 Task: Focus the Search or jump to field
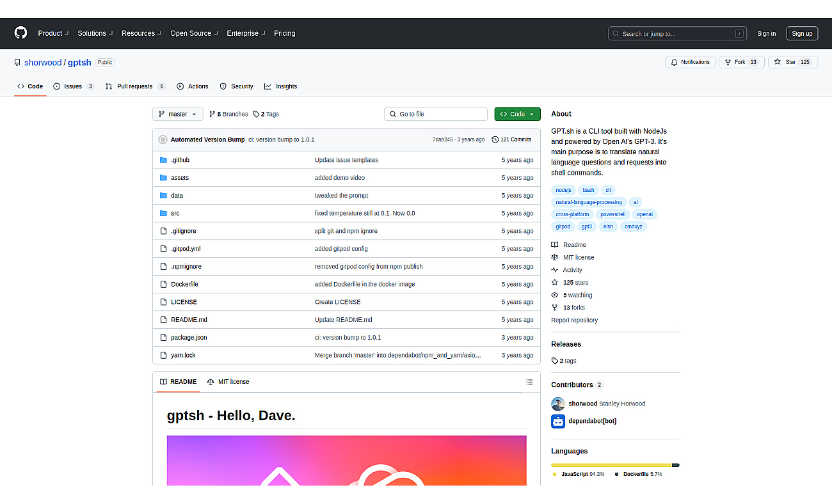click(x=678, y=34)
